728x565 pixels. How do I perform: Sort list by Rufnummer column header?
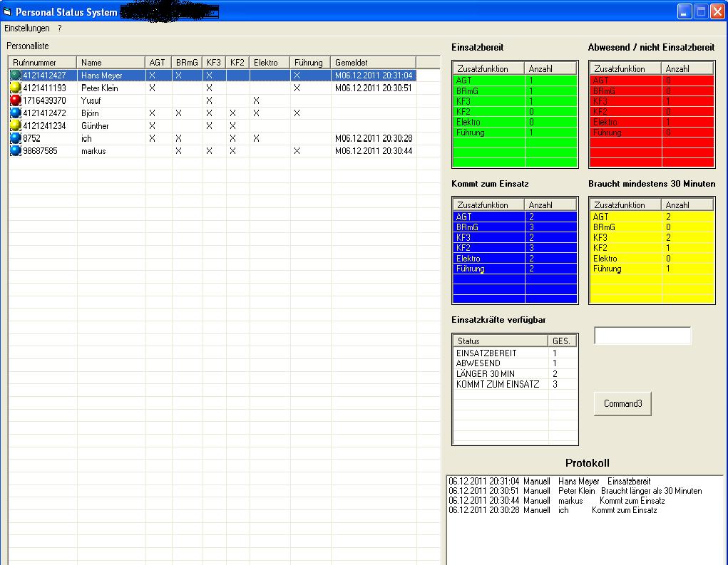(x=42, y=63)
